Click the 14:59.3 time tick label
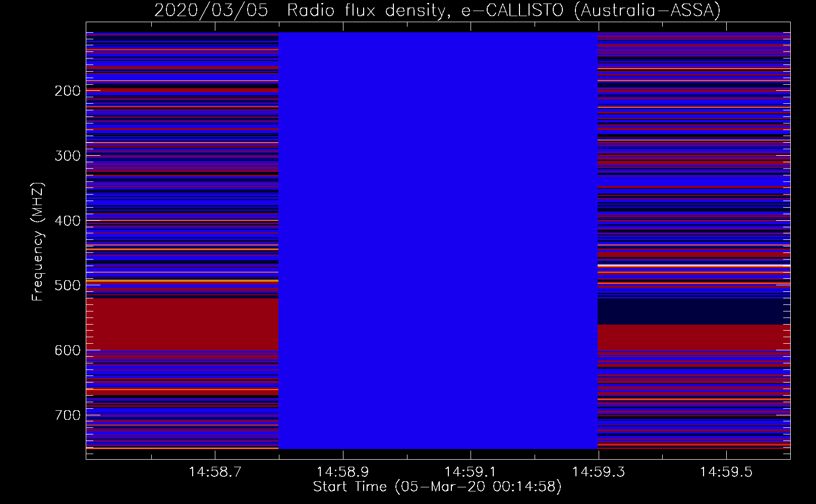The image size is (816, 504). click(x=599, y=472)
